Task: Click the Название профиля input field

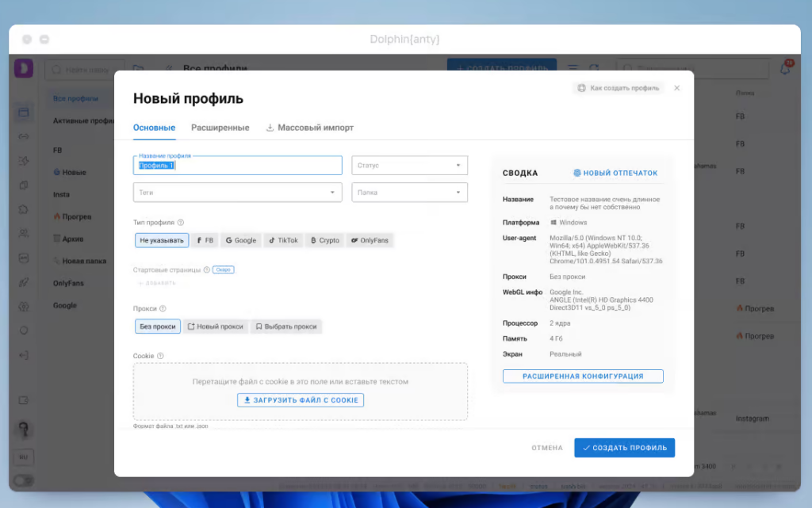Action: [x=238, y=166]
